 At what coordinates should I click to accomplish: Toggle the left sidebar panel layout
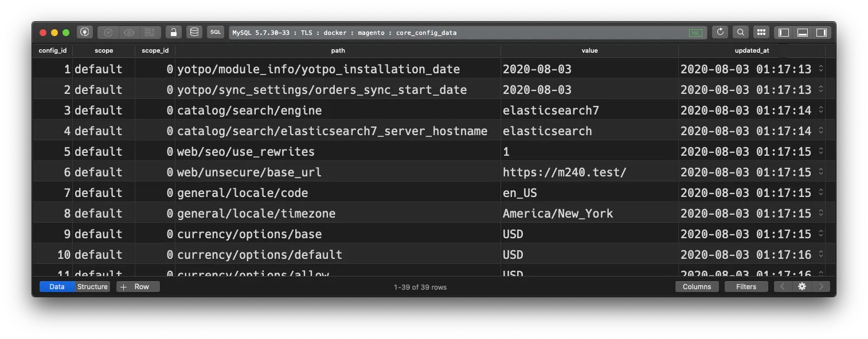[783, 32]
